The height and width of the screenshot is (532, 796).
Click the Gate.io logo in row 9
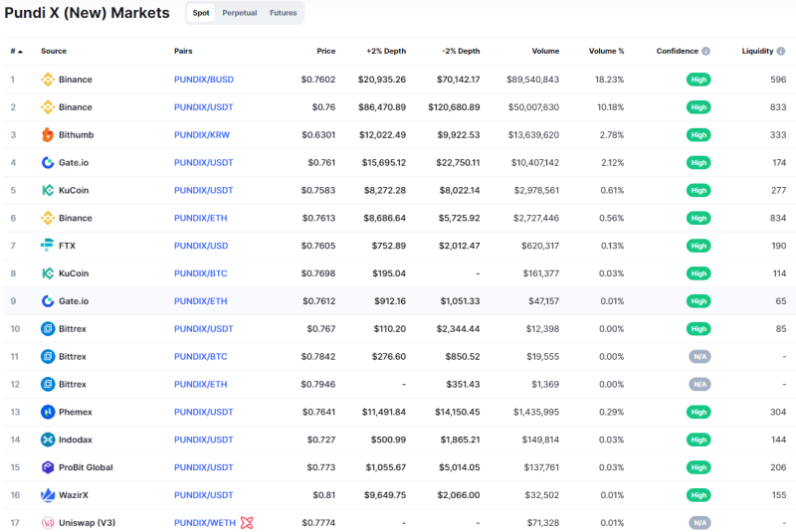48,301
